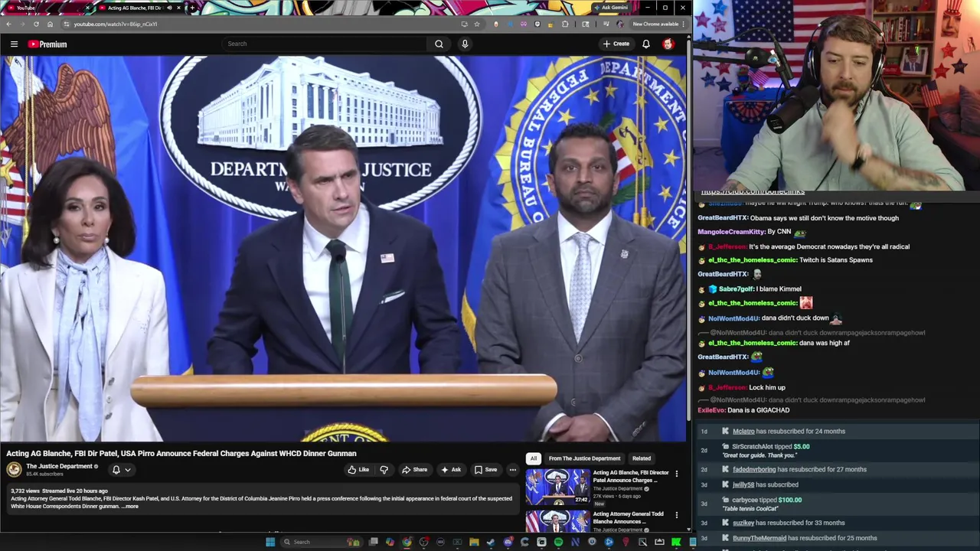Screen dimensions: 980x551
Task: Open carbycee username in activity feed
Action: click(x=745, y=500)
